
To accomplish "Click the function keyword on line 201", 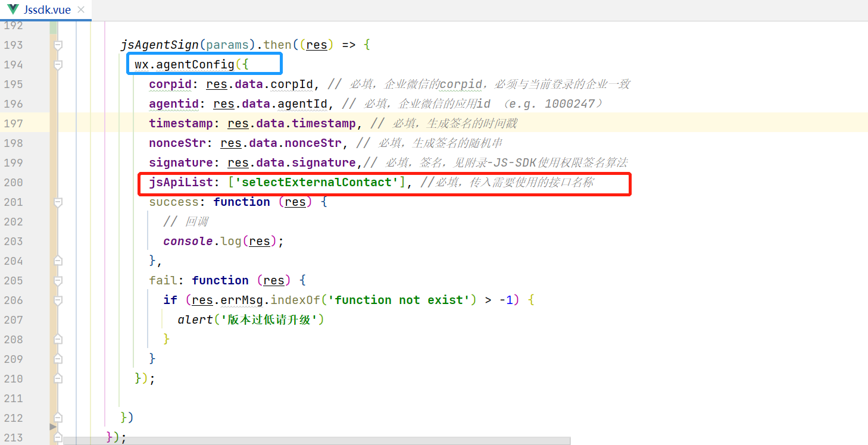I will click(x=242, y=202).
